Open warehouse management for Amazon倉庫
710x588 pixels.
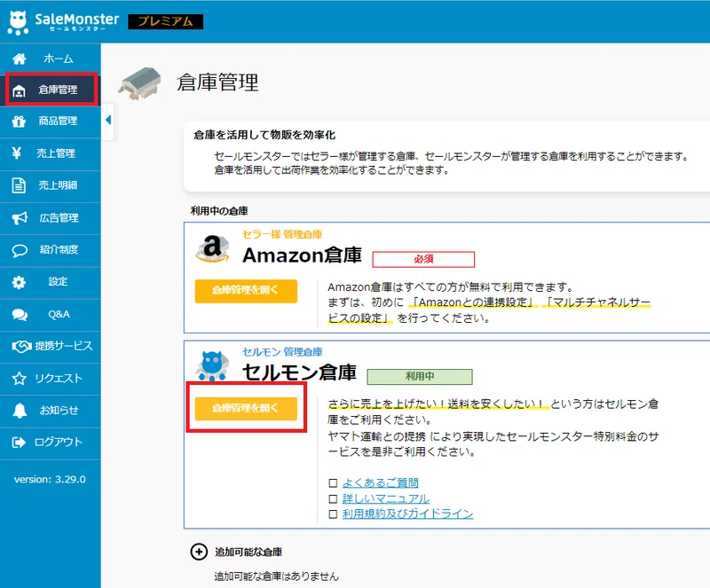[246, 291]
